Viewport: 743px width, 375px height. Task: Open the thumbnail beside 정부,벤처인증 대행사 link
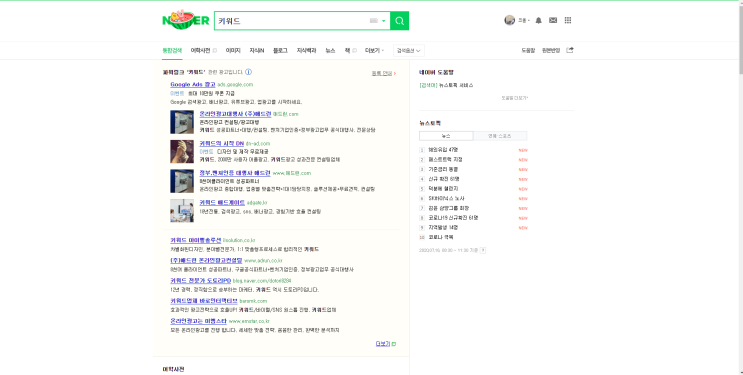[x=182, y=181]
